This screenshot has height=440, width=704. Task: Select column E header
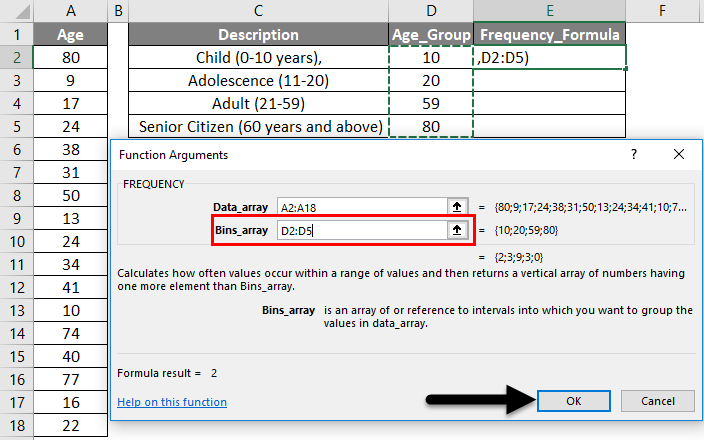point(549,11)
